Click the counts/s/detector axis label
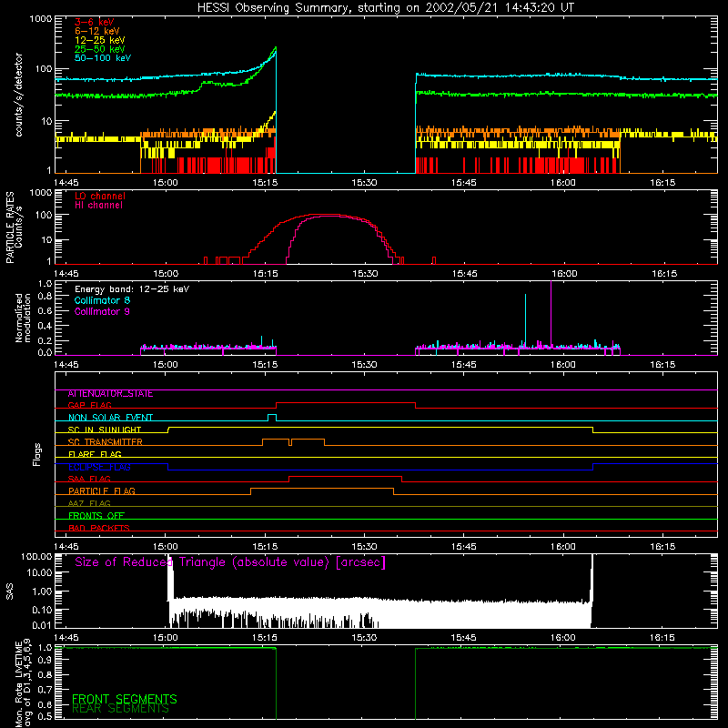728x728 pixels. pyautogui.click(x=19, y=95)
